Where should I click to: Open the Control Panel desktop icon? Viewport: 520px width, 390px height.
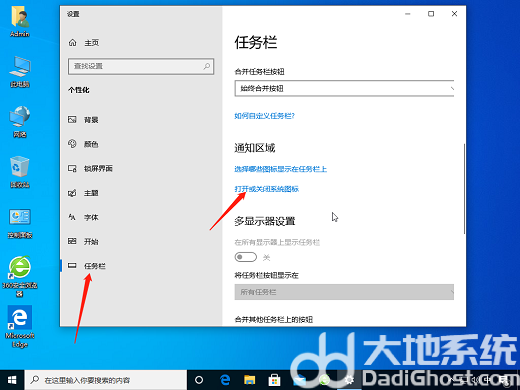point(20,223)
